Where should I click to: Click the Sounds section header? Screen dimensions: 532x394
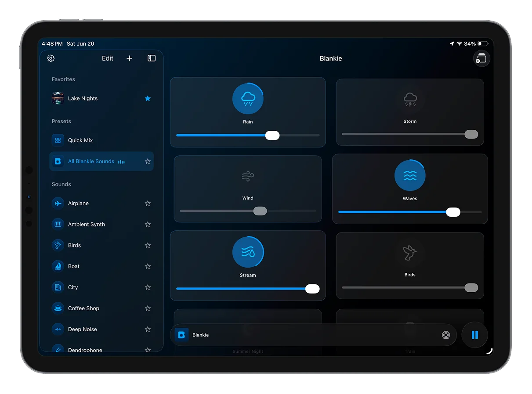pos(62,184)
